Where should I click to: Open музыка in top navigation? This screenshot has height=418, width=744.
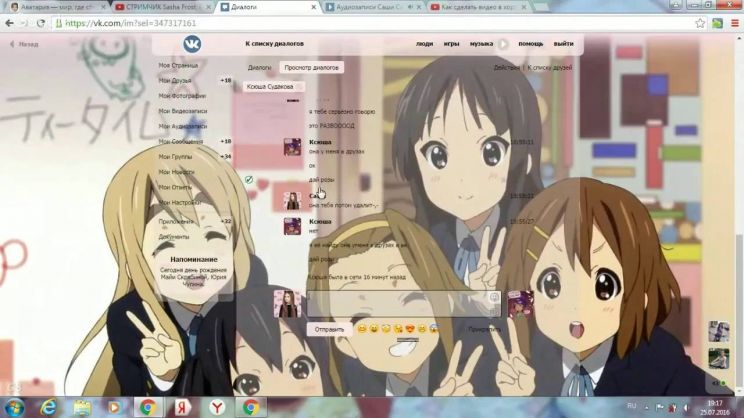(481, 44)
